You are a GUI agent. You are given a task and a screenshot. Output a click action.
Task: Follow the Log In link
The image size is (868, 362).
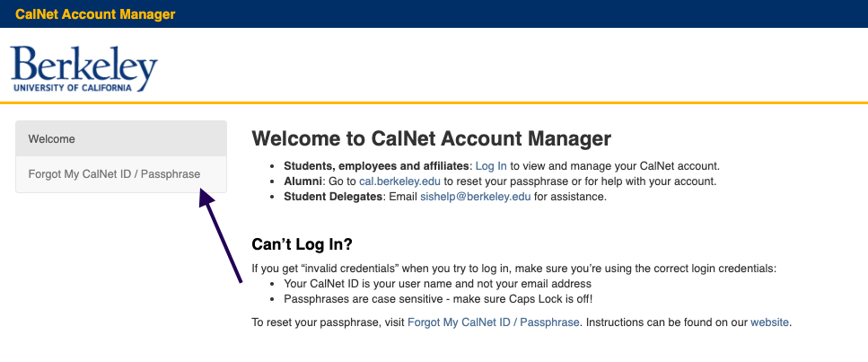(491, 166)
